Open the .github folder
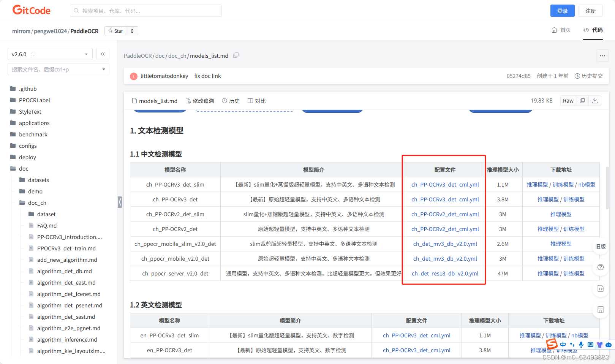Viewport: 615px width, 364px height. pos(28,89)
